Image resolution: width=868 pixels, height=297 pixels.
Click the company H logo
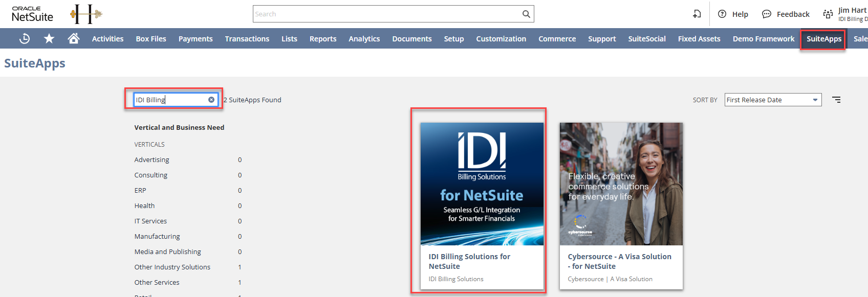[x=86, y=14]
